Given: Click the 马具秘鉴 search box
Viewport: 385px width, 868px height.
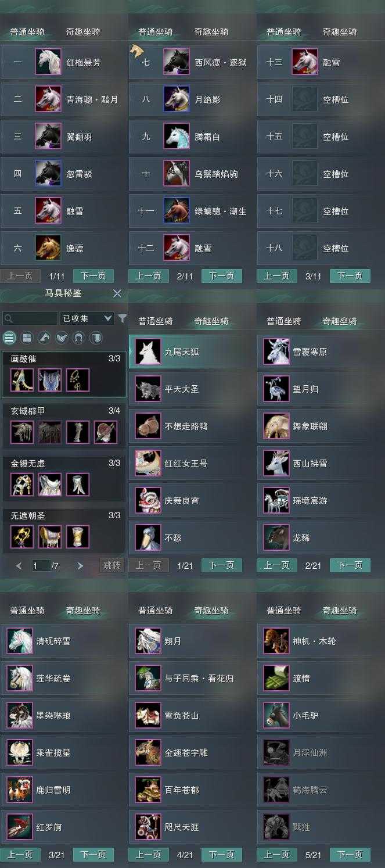Looking at the screenshot, I should pyautogui.click(x=30, y=318).
